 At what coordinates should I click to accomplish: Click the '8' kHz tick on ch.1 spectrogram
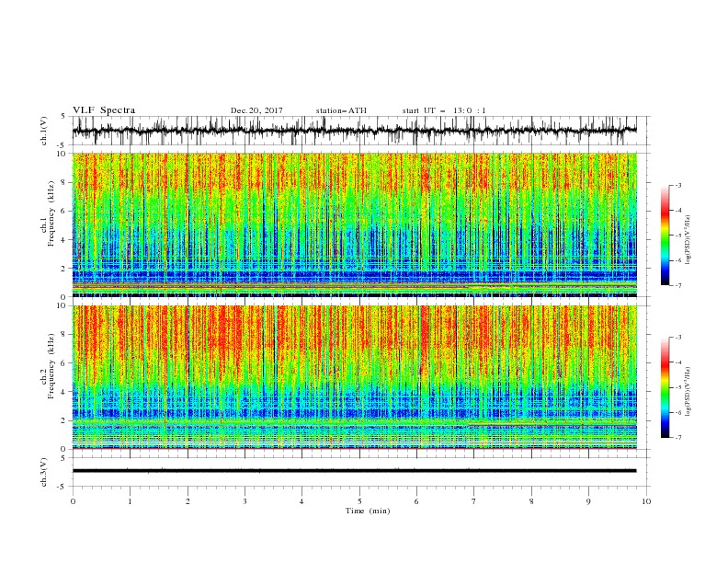pos(64,182)
